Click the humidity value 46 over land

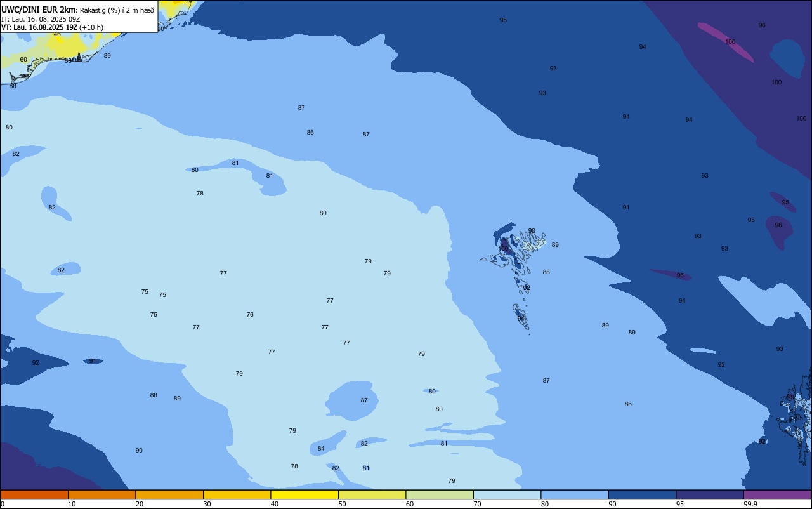tap(57, 34)
